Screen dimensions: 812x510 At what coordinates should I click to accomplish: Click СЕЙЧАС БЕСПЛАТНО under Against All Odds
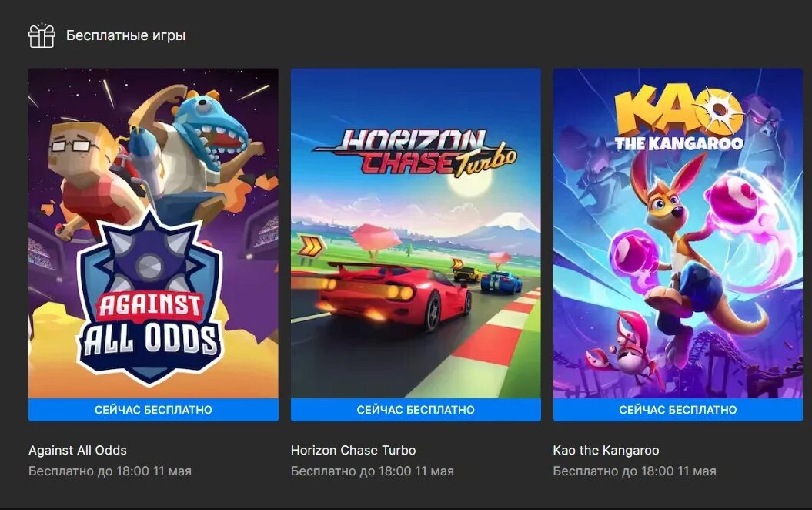tap(153, 410)
